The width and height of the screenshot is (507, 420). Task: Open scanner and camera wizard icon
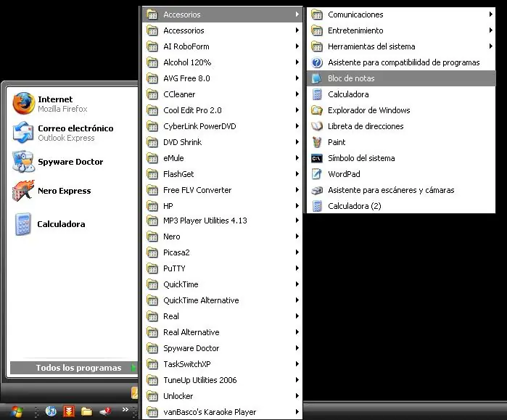pyautogui.click(x=317, y=190)
